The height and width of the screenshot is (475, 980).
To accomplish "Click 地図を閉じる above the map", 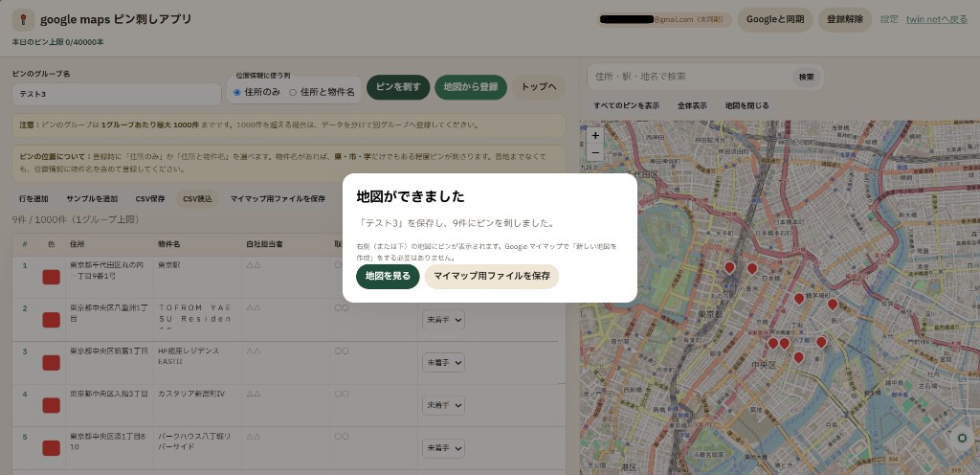I will [746, 105].
